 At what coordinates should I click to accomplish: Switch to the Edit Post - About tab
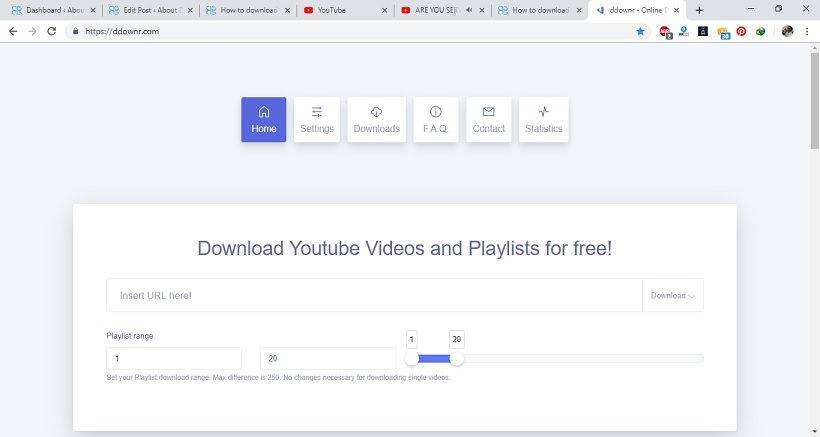[x=150, y=10]
